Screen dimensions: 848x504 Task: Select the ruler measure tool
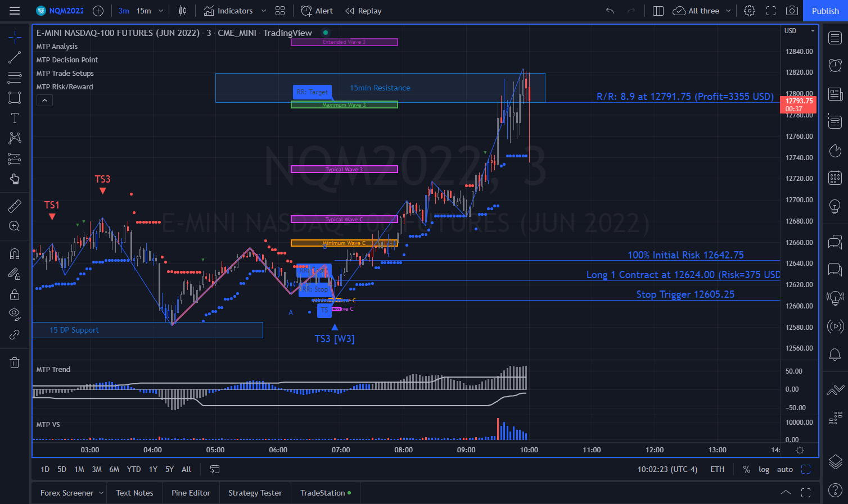(15, 206)
